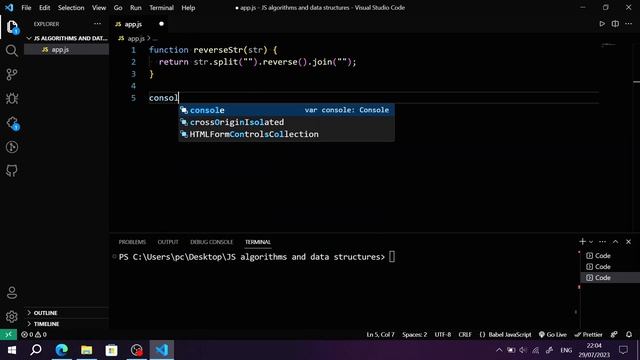Open the Edit menu

[44, 7]
